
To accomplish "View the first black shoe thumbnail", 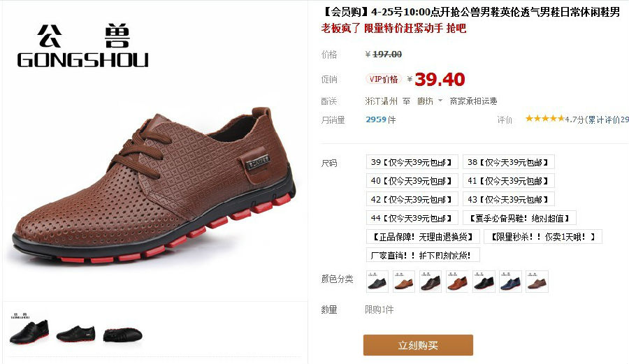I will click(x=29, y=329).
